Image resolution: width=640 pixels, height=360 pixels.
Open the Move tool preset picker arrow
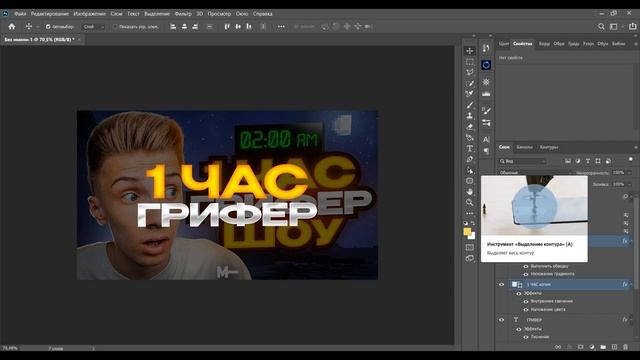point(38,27)
